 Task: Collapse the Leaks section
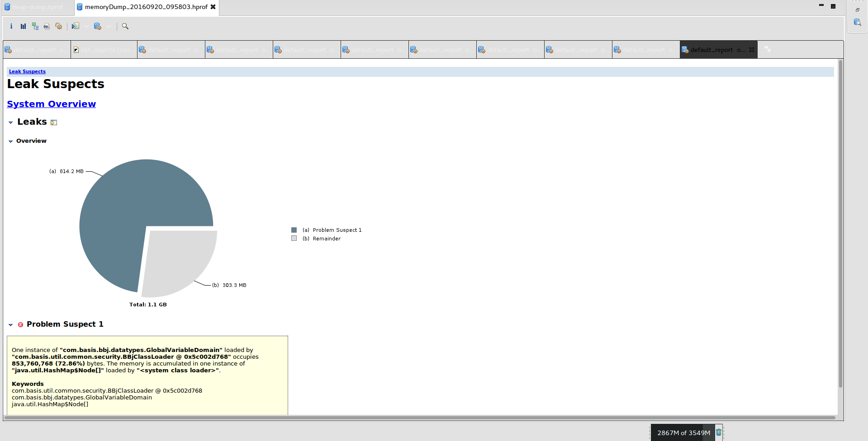[11, 122]
